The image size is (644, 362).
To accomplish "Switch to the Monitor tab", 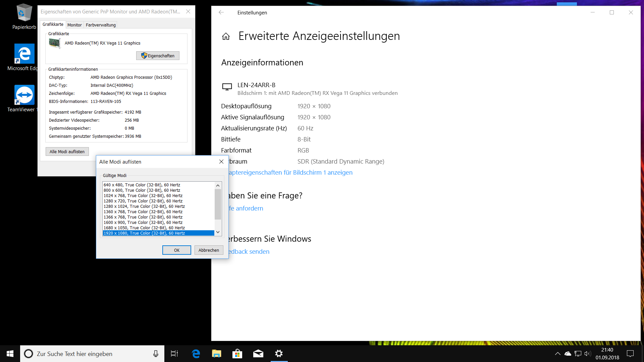I will (74, 25).
